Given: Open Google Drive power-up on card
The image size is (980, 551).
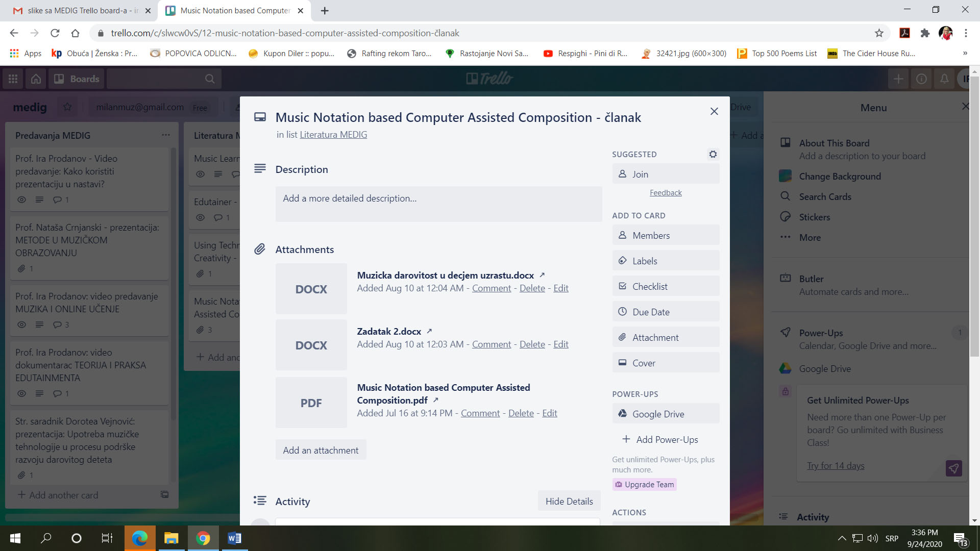Looking at the screenshot, I should pyautogui.click(x=666, y=414).
